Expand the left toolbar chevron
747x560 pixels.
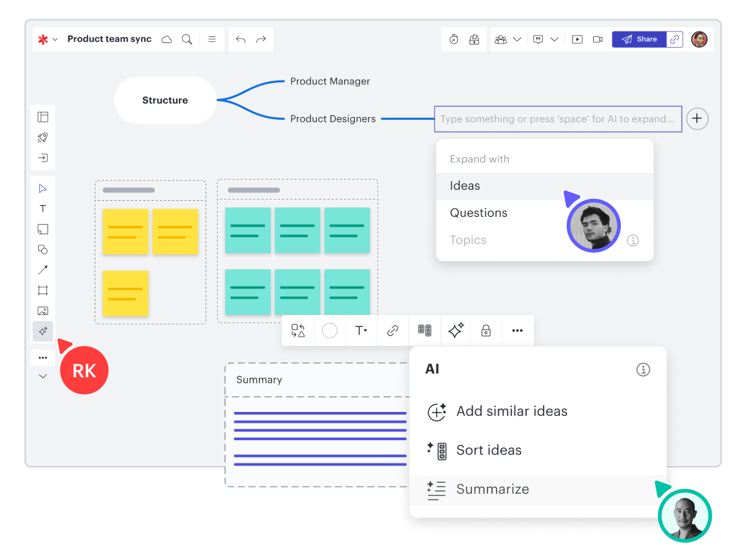pos(43,376)
